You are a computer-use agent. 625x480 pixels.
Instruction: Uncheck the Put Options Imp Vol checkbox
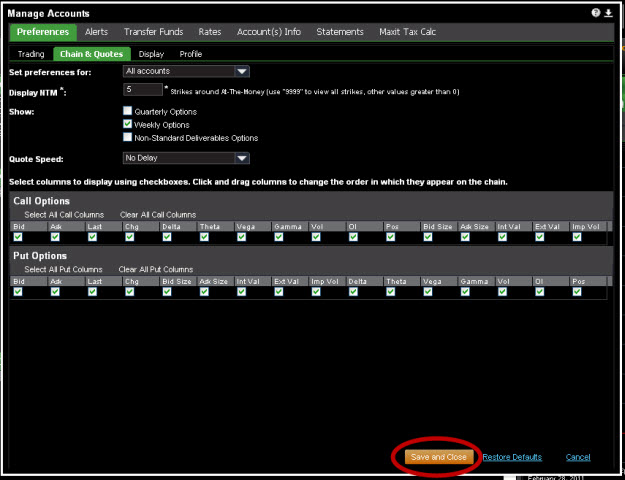tap(316, 292)
